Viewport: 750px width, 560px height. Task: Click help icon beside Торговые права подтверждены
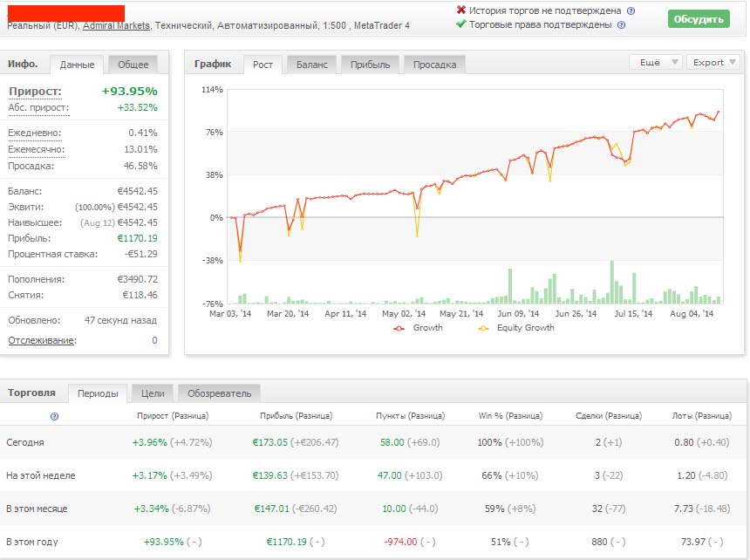pyautogui.click(x=621, y=25)
